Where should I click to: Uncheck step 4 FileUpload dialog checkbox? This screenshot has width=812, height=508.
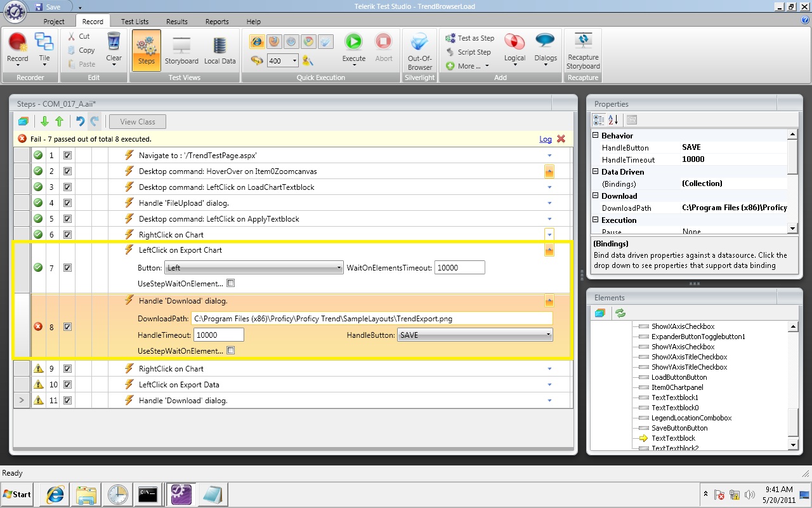pos(67,203)
